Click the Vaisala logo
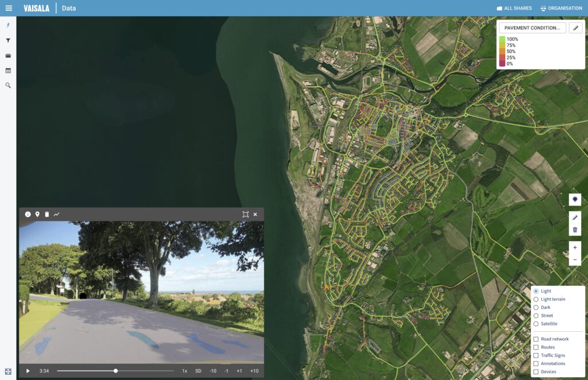588x380 pixels. [36, 8]
